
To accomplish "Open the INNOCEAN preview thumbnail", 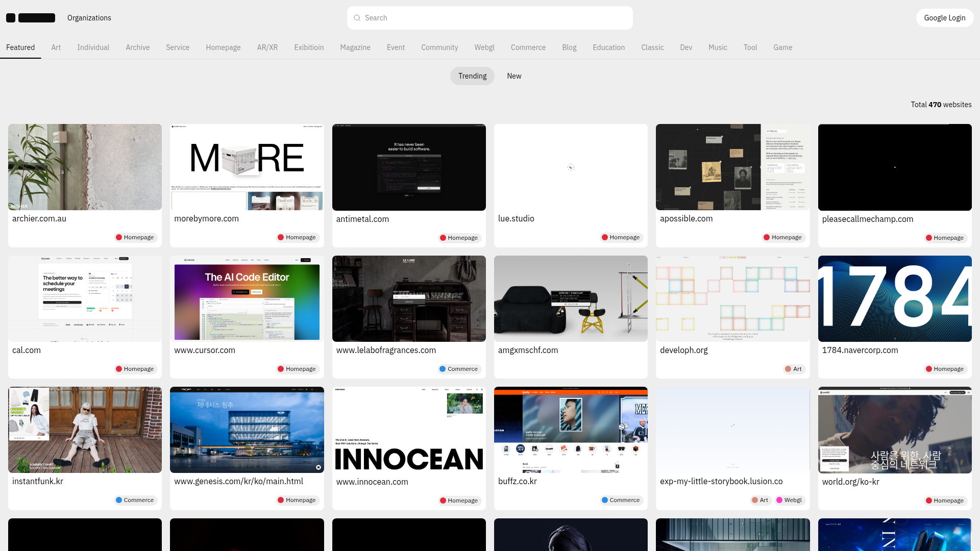I will point(409,430).
